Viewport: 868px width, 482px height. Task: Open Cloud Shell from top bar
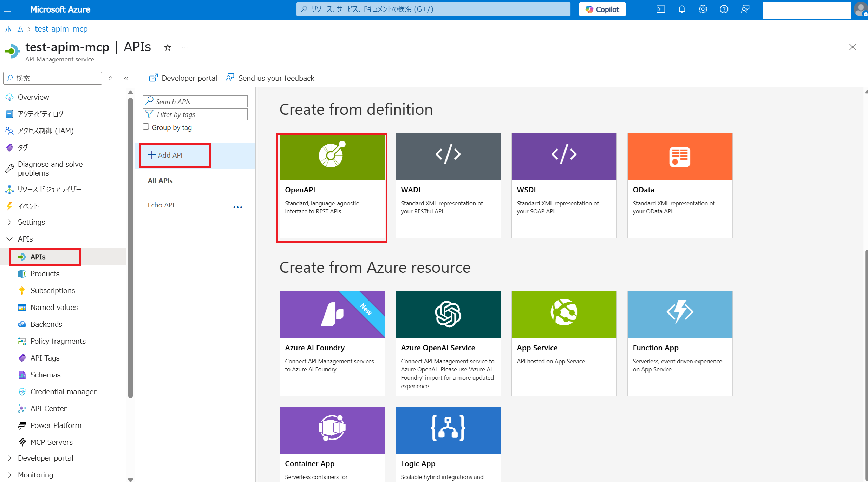pos(660,9)
